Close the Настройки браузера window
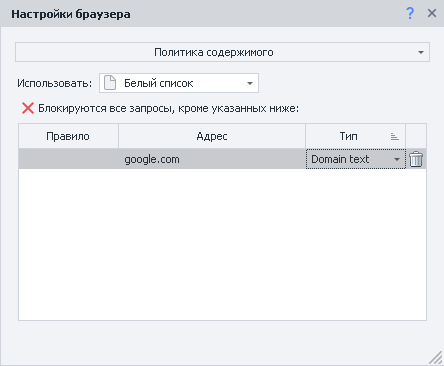444x366 pixels. [432, 13]
